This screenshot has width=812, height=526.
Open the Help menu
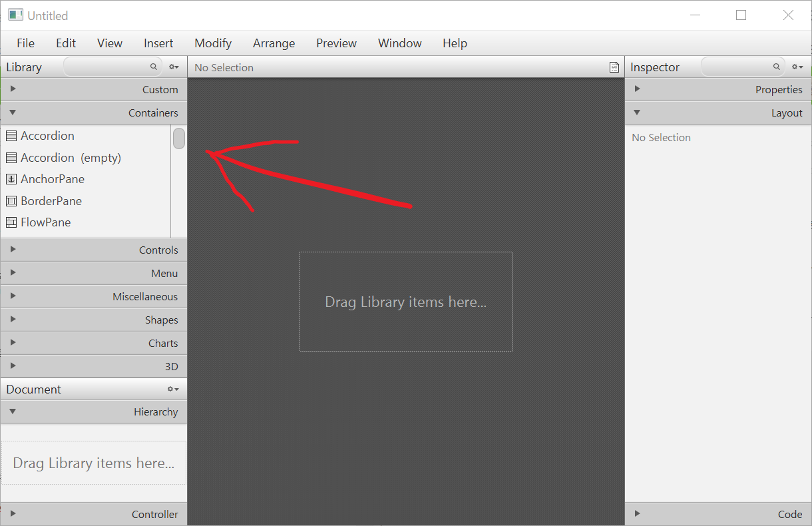click(455, 43)
